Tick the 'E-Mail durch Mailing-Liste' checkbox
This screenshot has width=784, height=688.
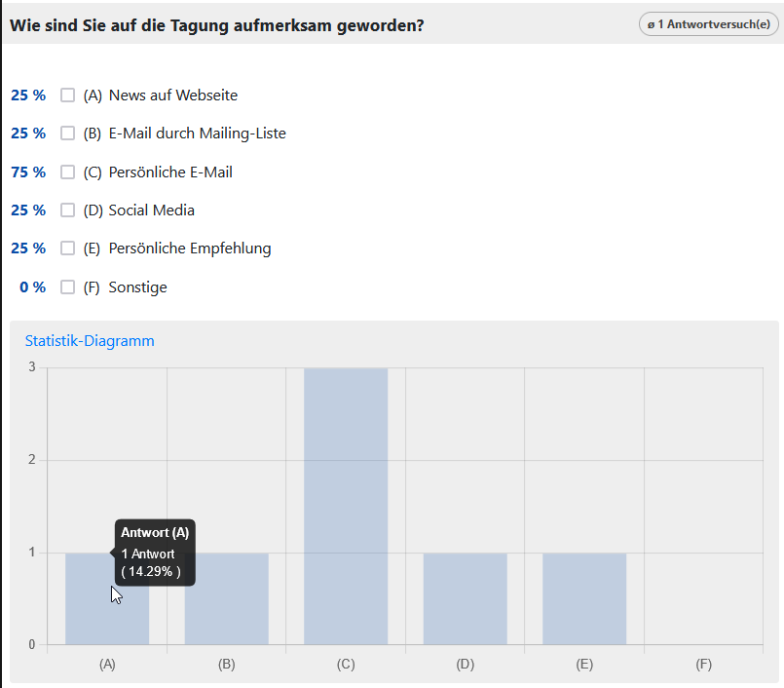pyautogui.click(x=67, y=134)
